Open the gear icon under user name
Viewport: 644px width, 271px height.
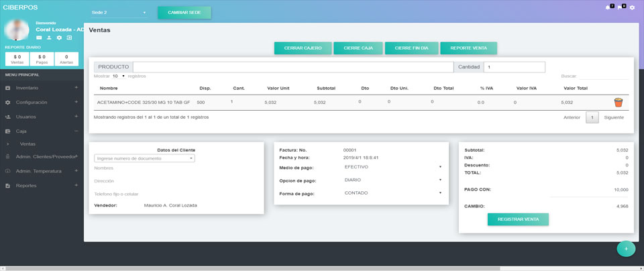click(x=59, y=38)
